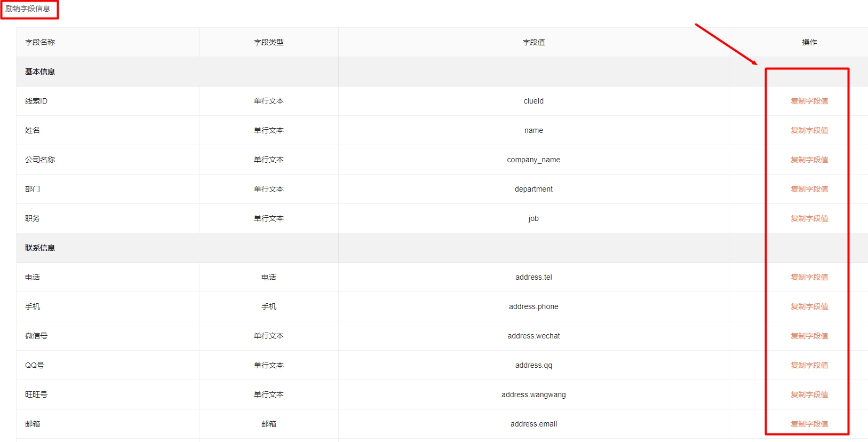Click the 操作 column header
This screenshot has height=442, width=868.
[809, 42]
